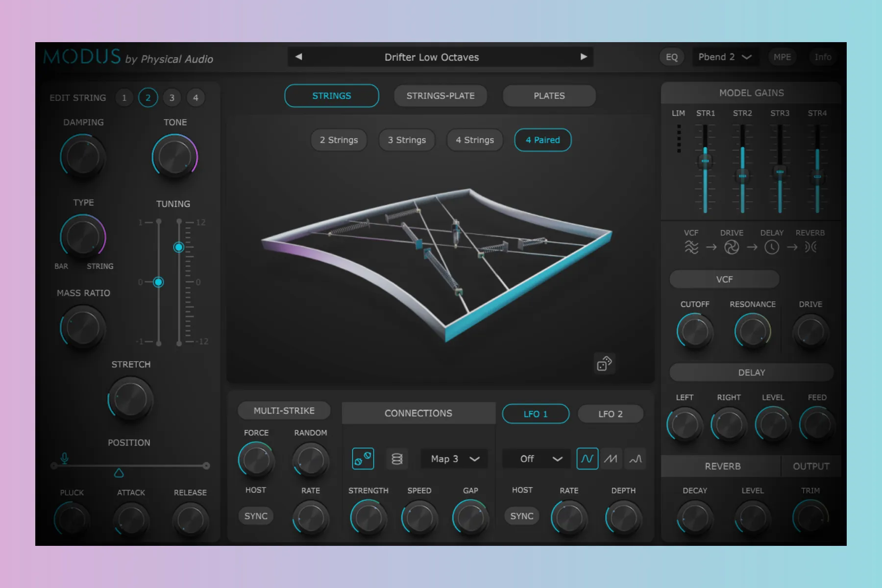The image size is (882, 588).
Task: Switch to the STRINGS-PLATE tab
Action: pyautogui.click(x=440, y=96)
